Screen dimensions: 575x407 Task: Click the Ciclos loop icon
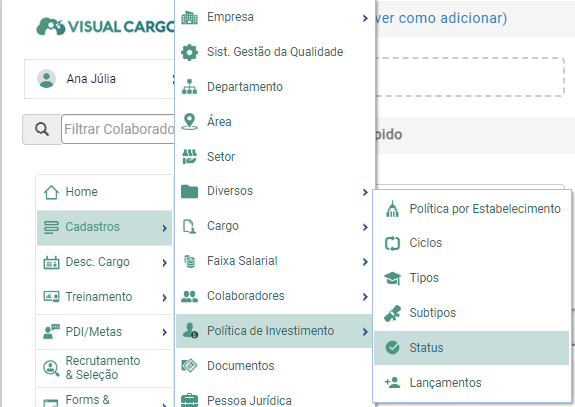(x=392, y=243)
